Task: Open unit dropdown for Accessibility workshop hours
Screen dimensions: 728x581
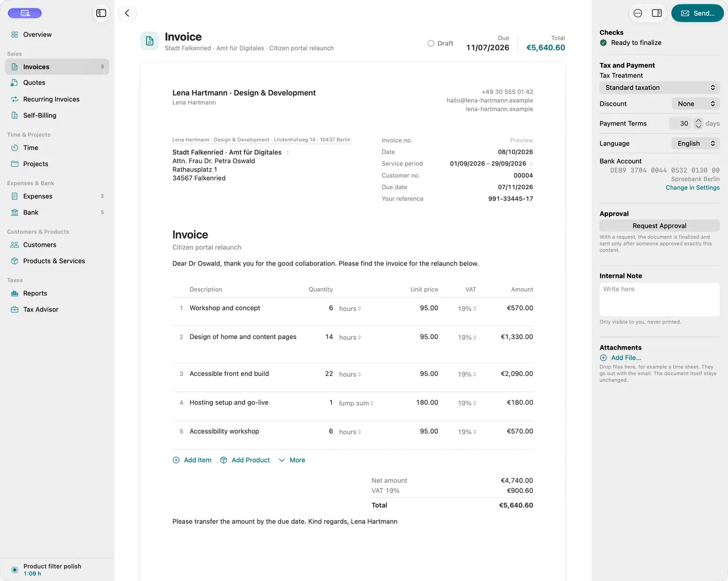Action: 350,432
